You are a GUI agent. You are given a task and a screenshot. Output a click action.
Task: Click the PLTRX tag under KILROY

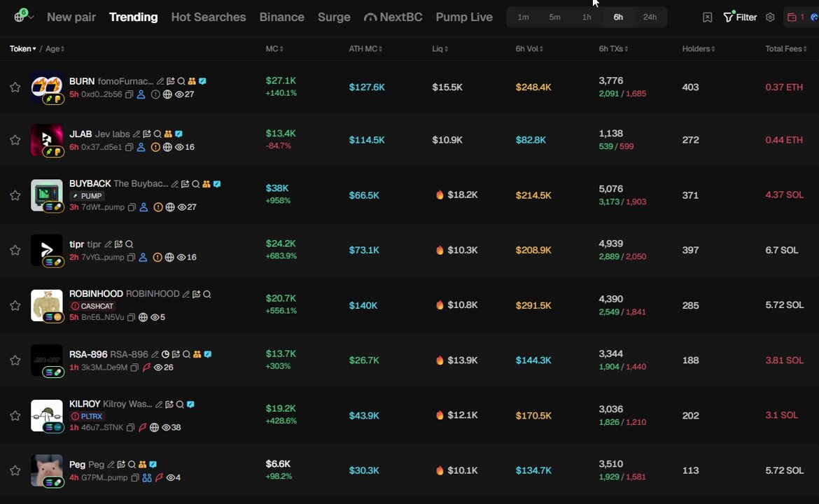[x=87, y=416]
